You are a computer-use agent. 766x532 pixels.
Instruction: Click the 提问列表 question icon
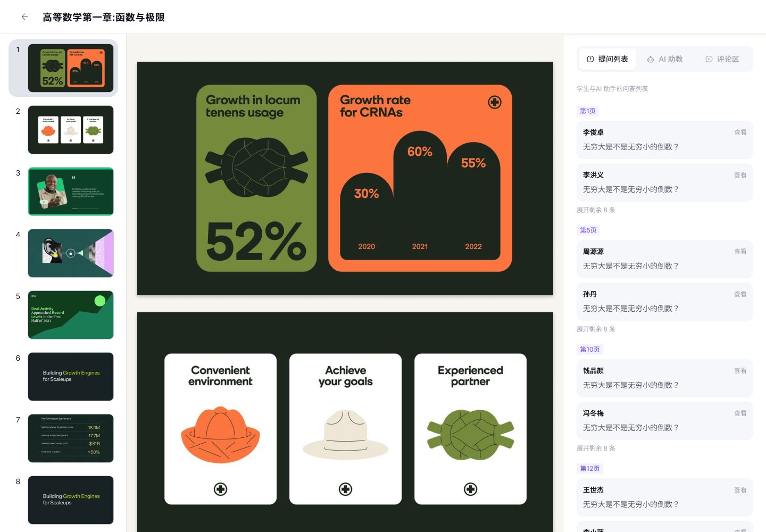pyautogui.click(x=590, y=60)
